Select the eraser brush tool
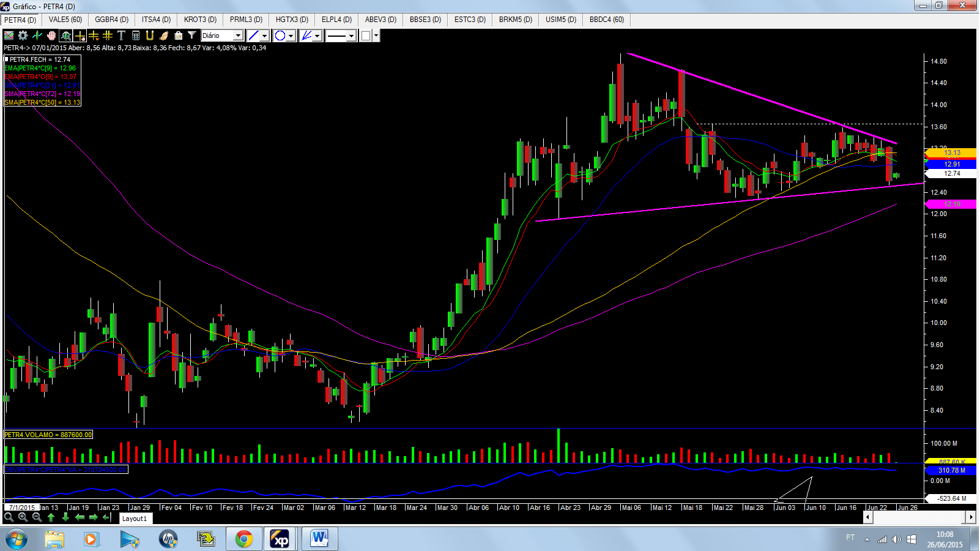Image resolution: width=980 pixels, height=551 pixels. coord(164,36)
